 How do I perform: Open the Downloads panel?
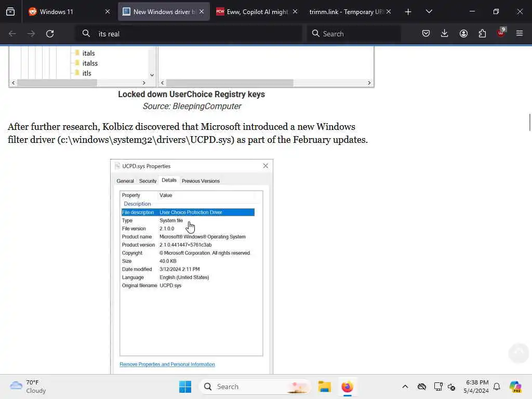[x=445, y=33]
